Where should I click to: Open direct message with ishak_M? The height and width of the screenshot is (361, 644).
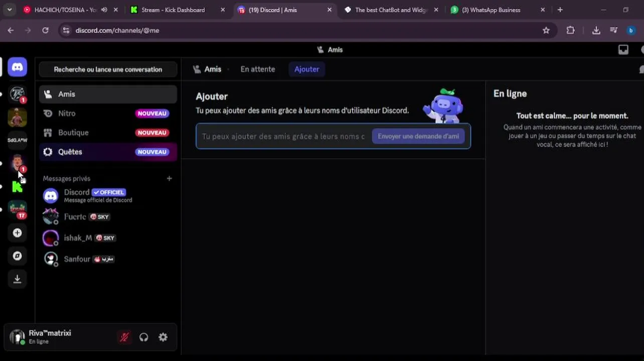pyautogui.click(x=108, y=238)
